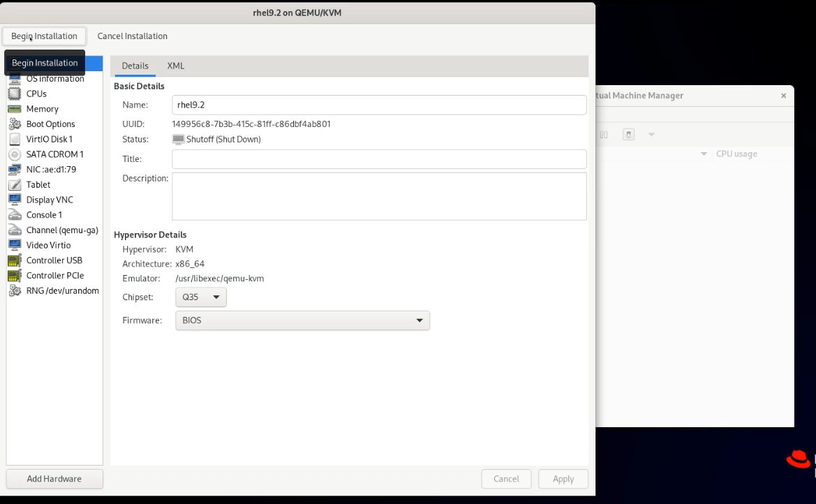
Task: Click the UUID value text
Action: click(x=251, y=124)
